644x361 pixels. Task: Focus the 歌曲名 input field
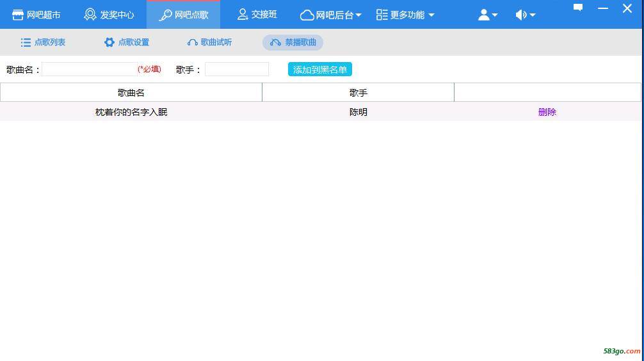pyautogui.click(x=89, y=69)
